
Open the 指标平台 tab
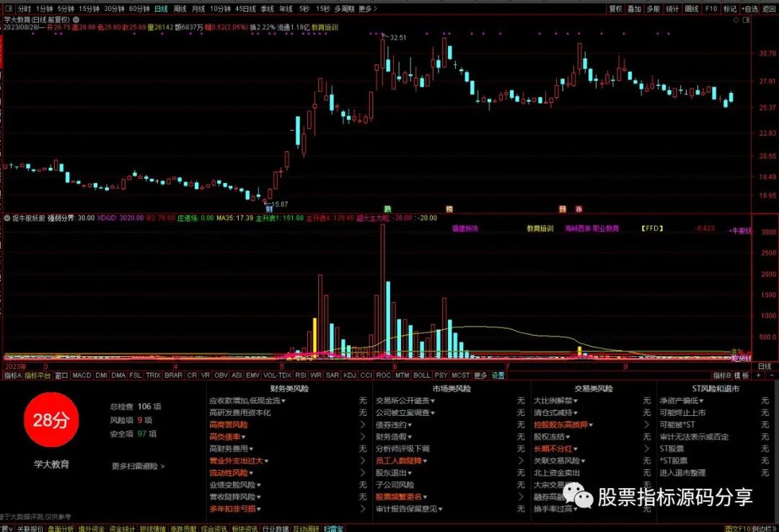click(38, 376)
